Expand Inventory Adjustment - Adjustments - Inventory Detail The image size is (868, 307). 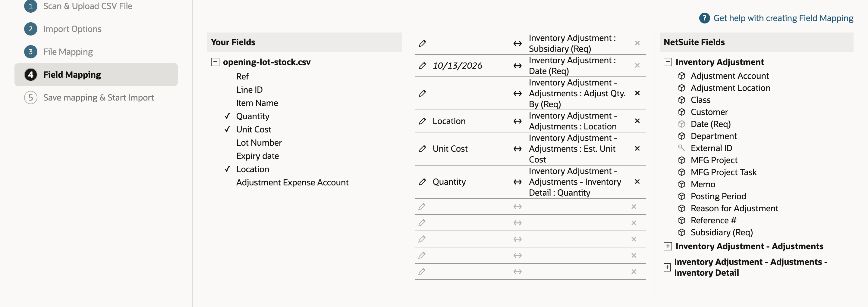[667, 267]
